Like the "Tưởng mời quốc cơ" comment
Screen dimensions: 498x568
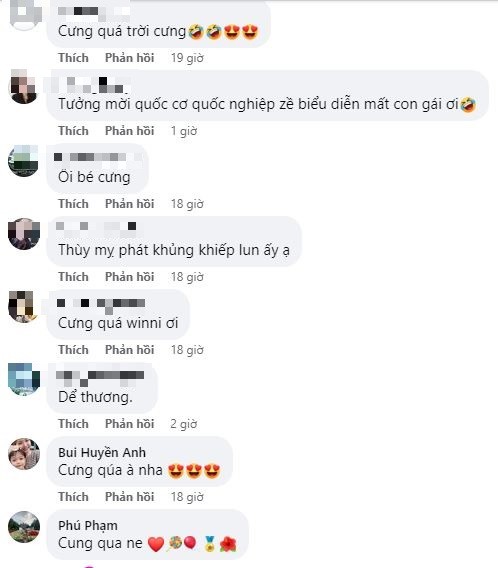73,131
